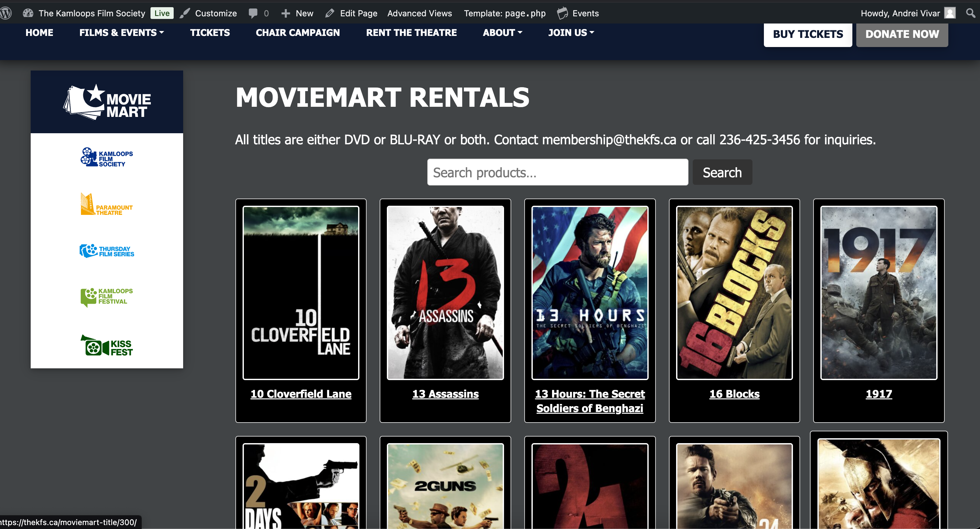980x529 pixels.
Task: Open the 13 Assassins poster
Action: coord(446,293)
